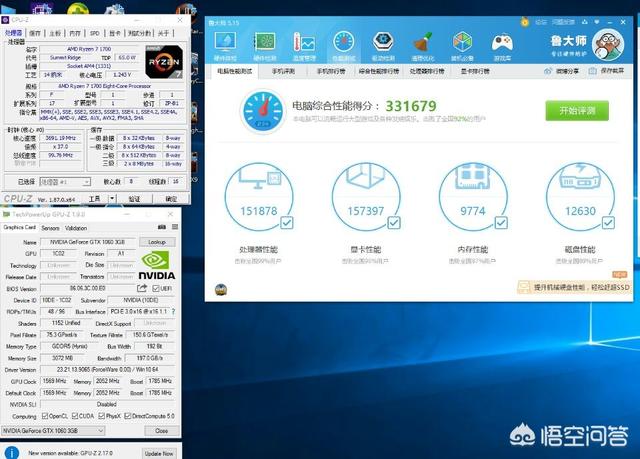Toggle the OpenCL checkbox
The width and height of the screenshot is (640, 459).
(x=45, y=416)
